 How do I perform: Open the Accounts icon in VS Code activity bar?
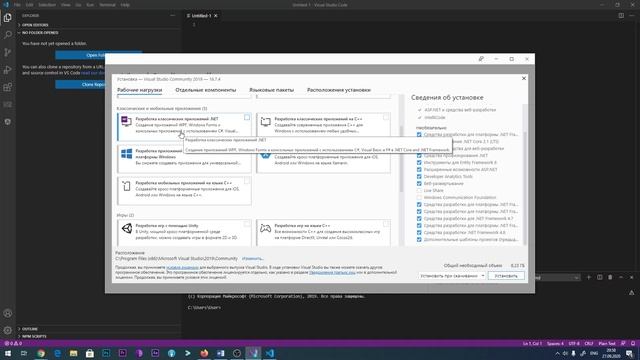coord(7,313)
